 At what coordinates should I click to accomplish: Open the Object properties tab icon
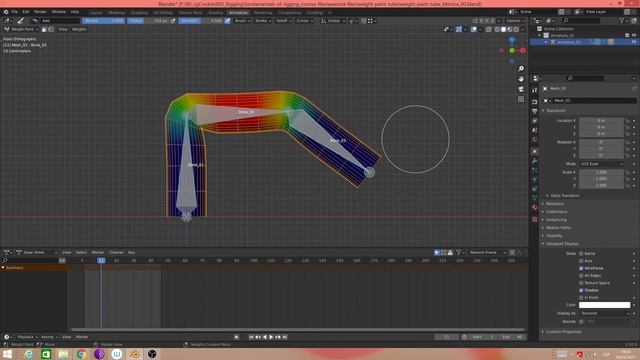tap(535, 151)
